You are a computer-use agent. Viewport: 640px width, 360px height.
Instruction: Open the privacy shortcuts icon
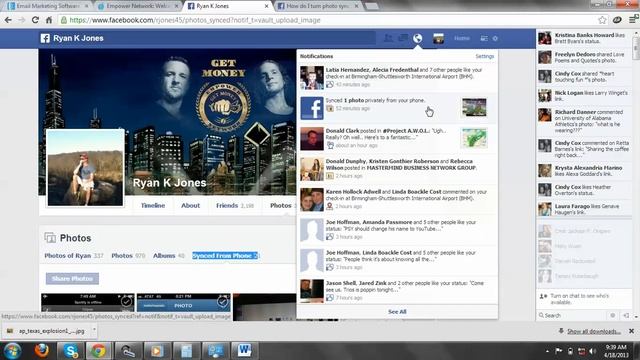pos(484,38)
